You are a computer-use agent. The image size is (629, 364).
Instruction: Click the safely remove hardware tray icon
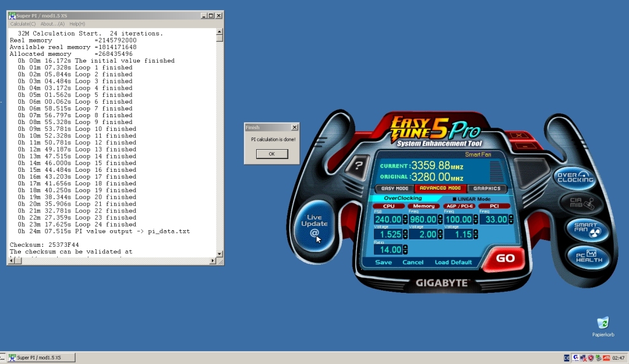tap(598, 358)
